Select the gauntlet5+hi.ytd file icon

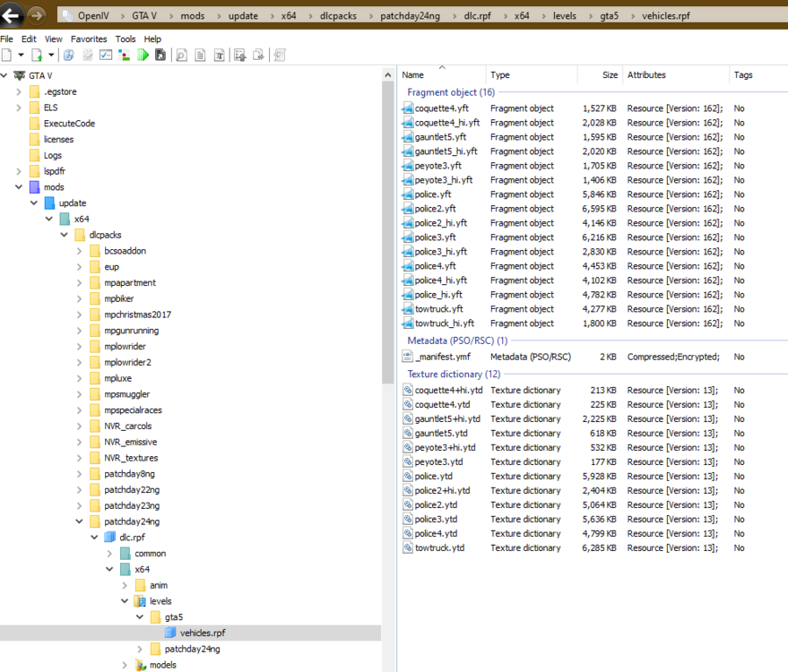coord(408,418)
